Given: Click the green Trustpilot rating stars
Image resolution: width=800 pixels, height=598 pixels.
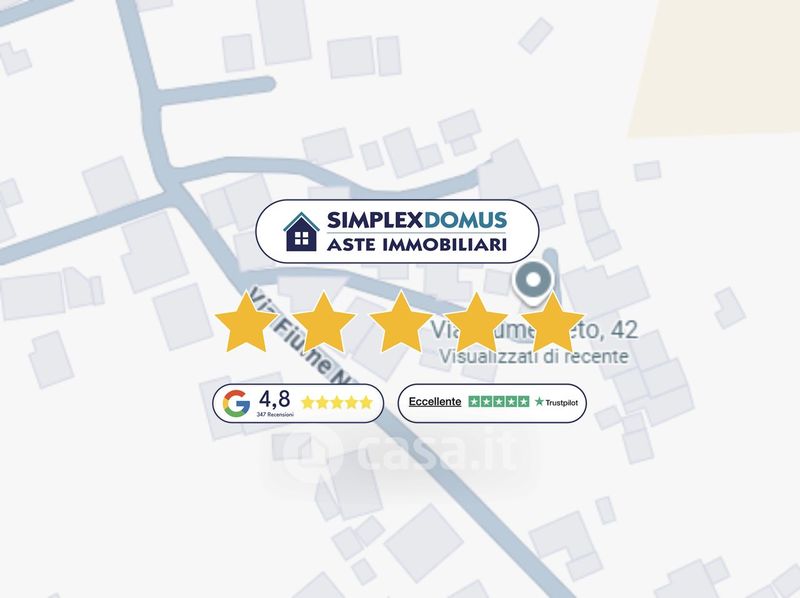Looking at the screenshot, I should (x=499, y=402).
